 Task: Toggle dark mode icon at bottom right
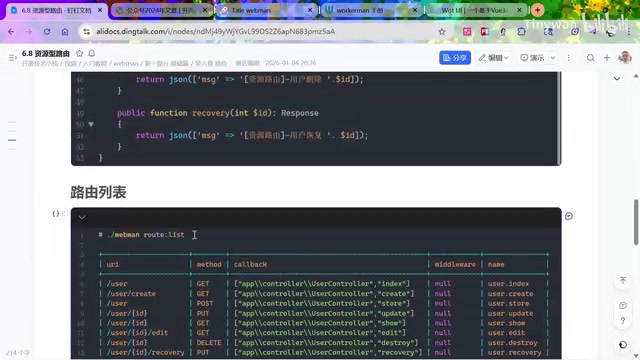point(623,345)
